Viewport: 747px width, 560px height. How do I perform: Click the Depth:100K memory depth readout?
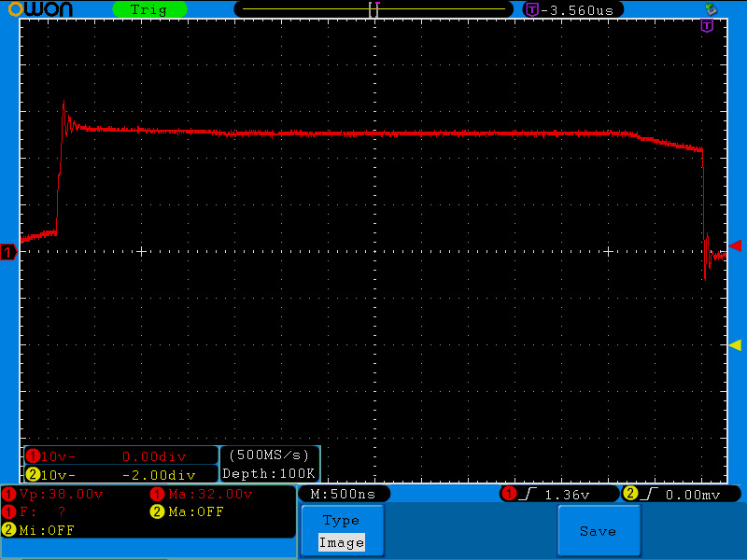tap(269, 473)
